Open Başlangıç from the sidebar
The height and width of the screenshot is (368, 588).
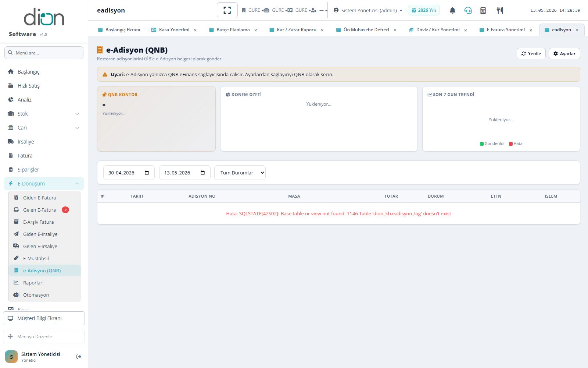tap(44, 72)
